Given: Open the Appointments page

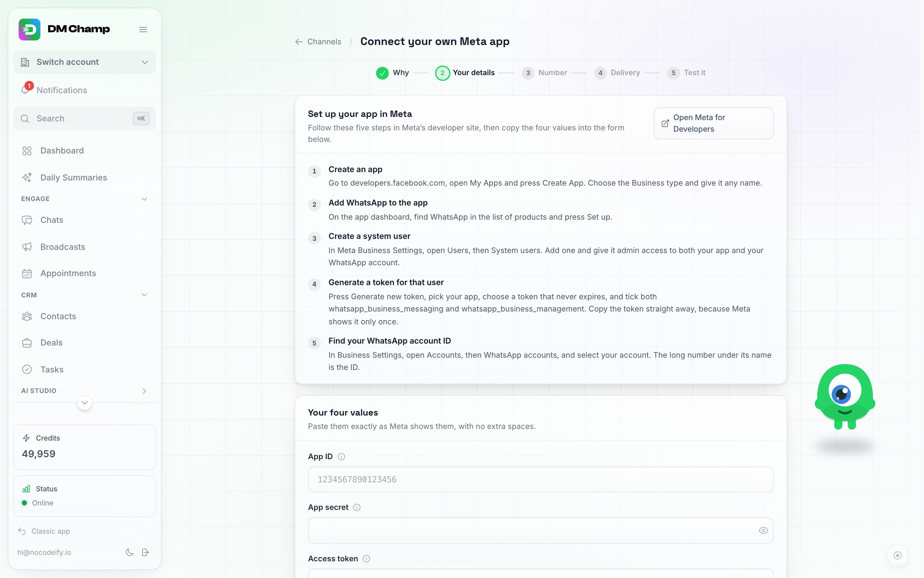Looking at the screenshot, I should (85, 273).
